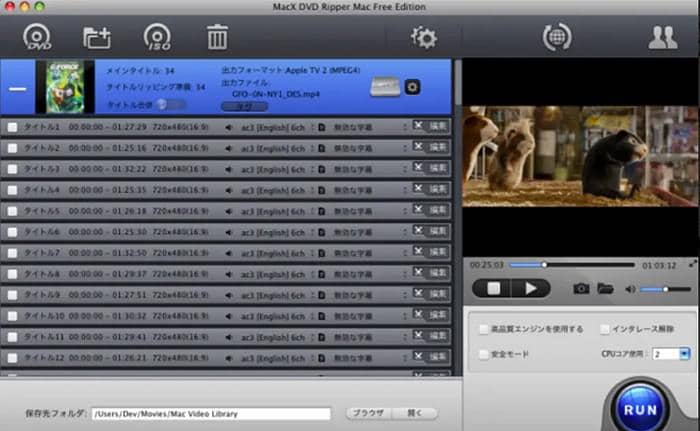The image size is (700, 431).
Task: Enable 安全モード checkbox
Action: (x=483, y=355)
